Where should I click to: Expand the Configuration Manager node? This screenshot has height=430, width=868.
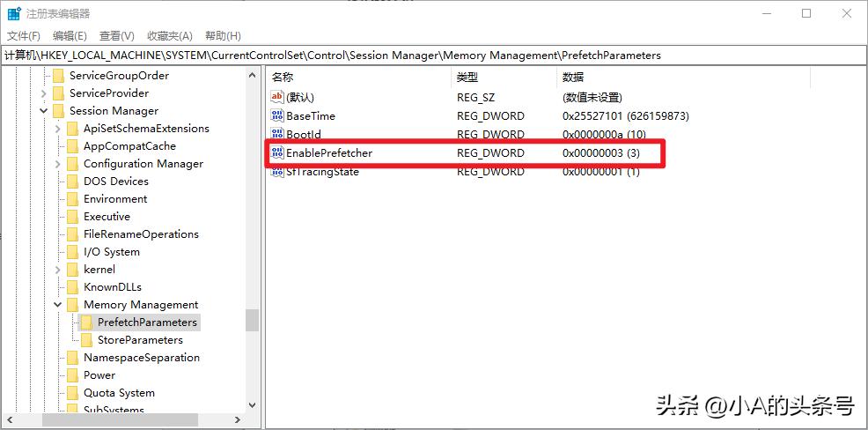click(x=58, y=164)
